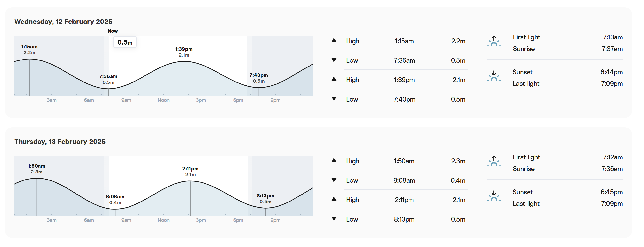Click Wednesday's sunset icon beside Last light
Screen dimensions: 644x247
click(x=494, y=76)
